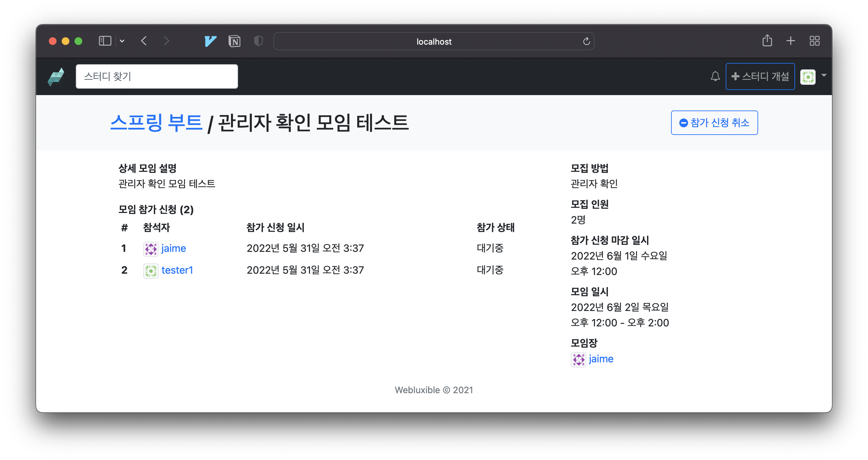
Task: Click the 참가 신청 취소 button
Action: coord(714,123)
